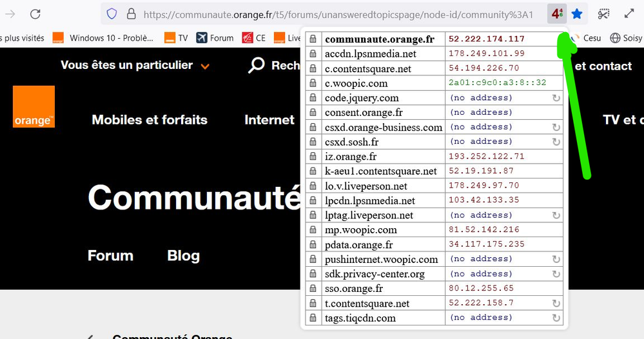Open the Soisy bookmark
The image size is (644, 339).
[x=626, y=38]
